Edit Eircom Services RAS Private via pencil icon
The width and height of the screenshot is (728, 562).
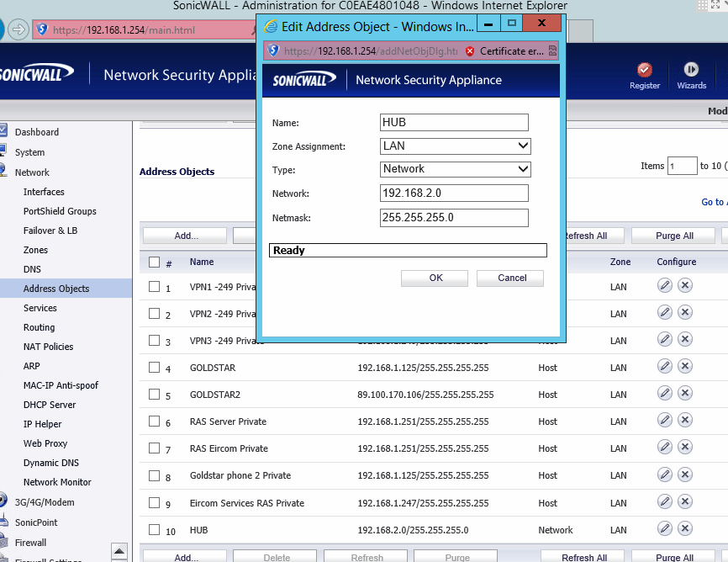(665, 501)
